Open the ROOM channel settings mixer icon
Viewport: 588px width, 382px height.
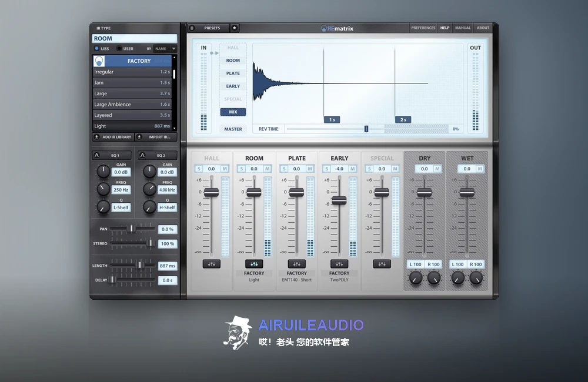[254, 264]
